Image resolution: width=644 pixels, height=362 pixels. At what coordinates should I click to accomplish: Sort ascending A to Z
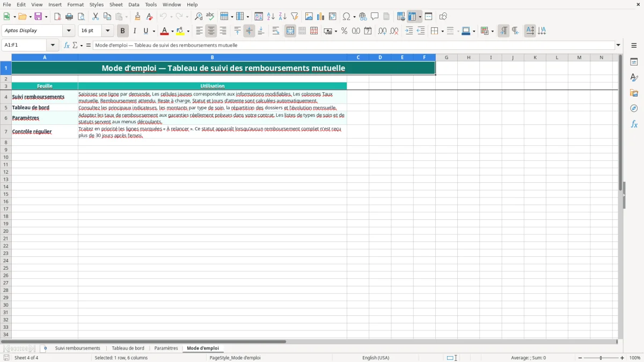tap(271, 17)
